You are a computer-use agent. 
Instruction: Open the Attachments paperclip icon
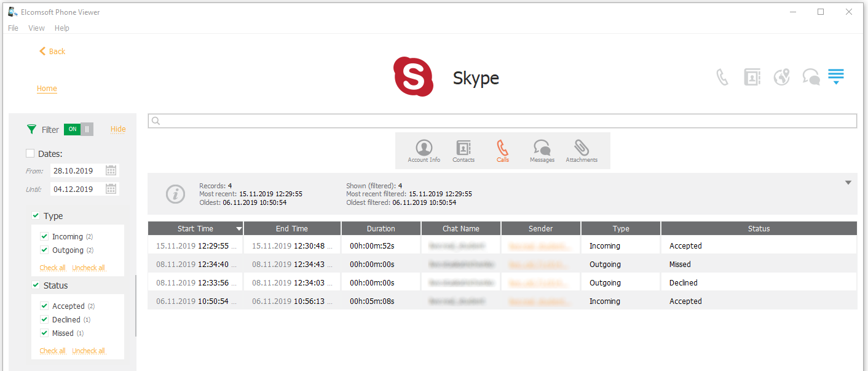pyautogui.click(x=581, y=150)
